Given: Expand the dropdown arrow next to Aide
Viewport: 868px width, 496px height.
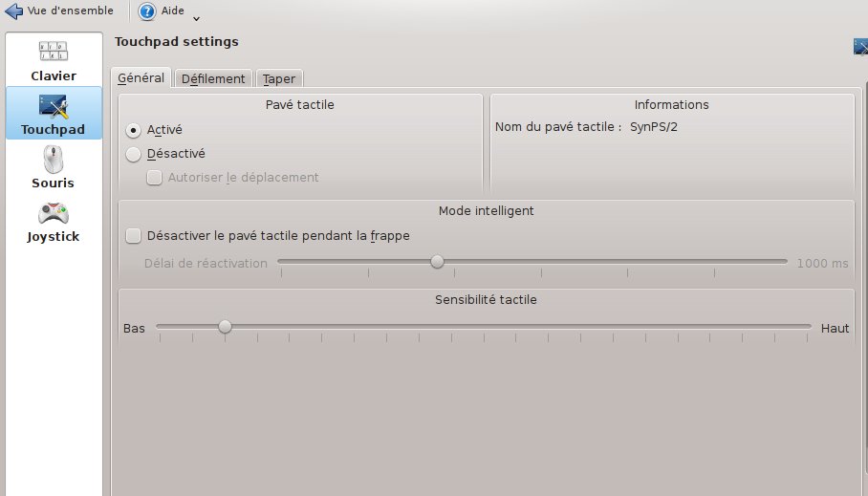Looking at the screenshot, I should pyautogui.click(x=196, y=18).
